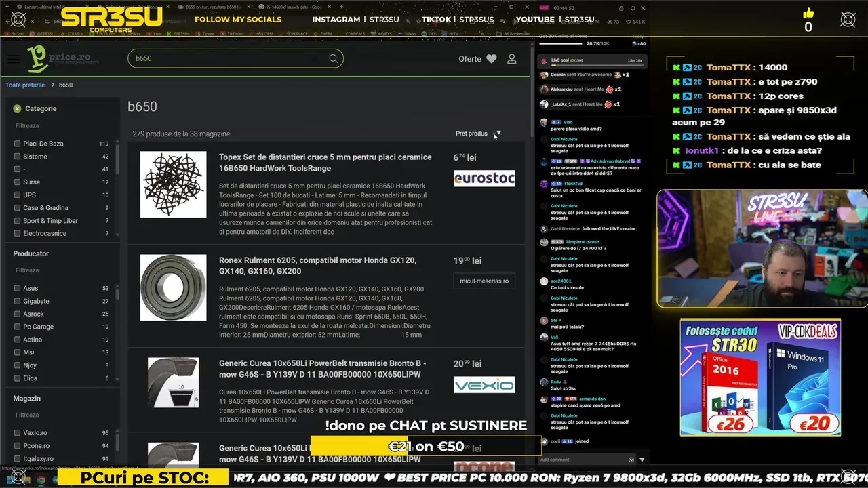Click Cosmin's avatar in gift list

pos(544,75)
